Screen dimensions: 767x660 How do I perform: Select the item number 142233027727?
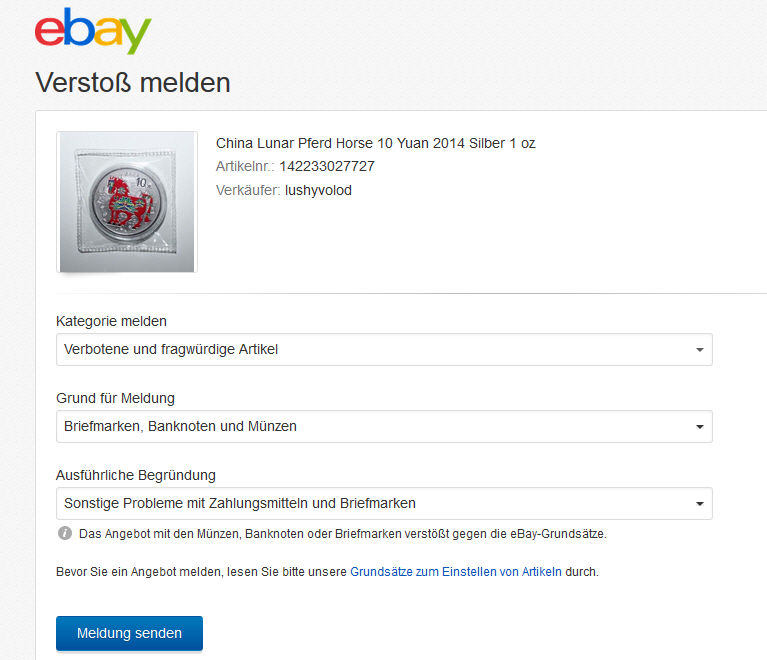coord(327,166)
